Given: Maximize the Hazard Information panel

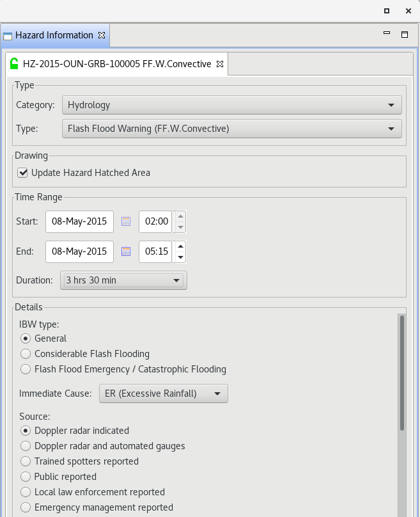Looking at the screenshot, I should coord(405,35).
